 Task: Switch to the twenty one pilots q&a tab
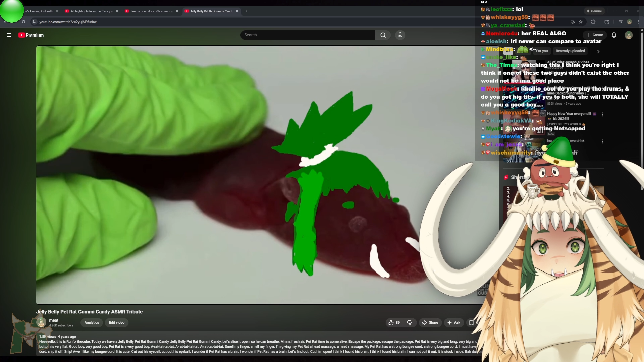tap(150, 11)
